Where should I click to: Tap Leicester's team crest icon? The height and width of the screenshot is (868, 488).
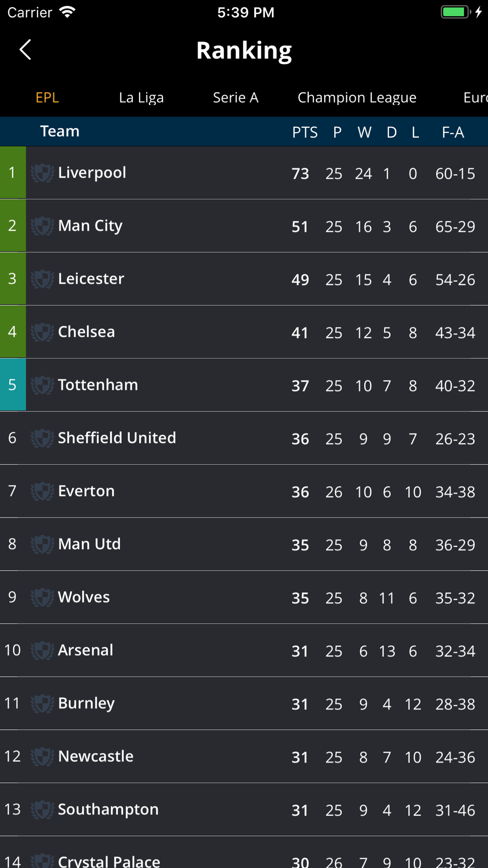click(x=42, y=279)
